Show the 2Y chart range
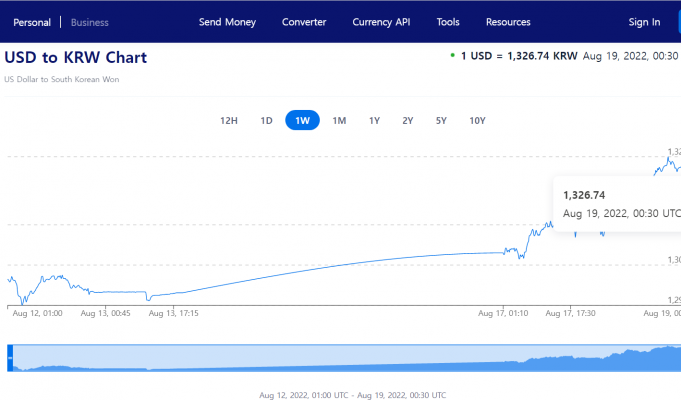The image size is (681, 400). click(407, 121)
